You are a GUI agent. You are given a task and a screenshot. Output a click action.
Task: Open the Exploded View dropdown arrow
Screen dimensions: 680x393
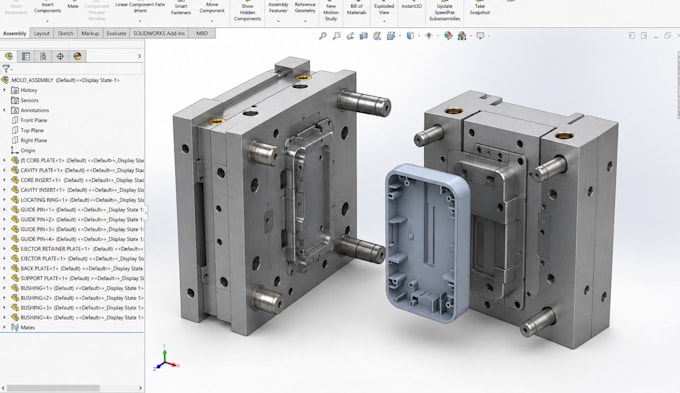pos(384,21)
